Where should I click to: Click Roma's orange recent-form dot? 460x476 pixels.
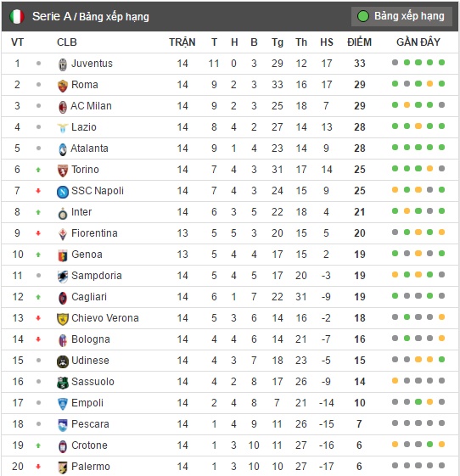tap(429, 84)
